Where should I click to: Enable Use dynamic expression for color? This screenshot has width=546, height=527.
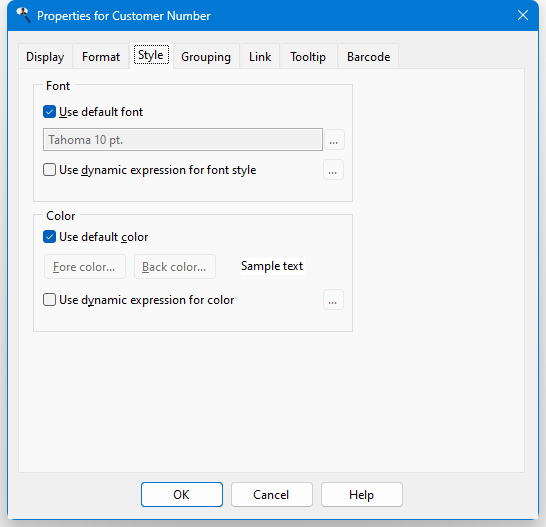[49, 300]
